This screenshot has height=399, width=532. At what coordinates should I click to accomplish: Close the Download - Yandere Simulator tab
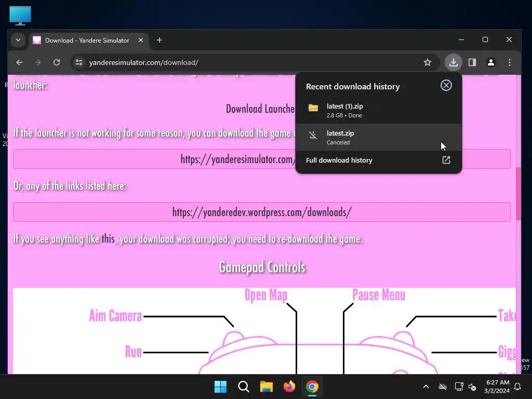tap(141, 40)
